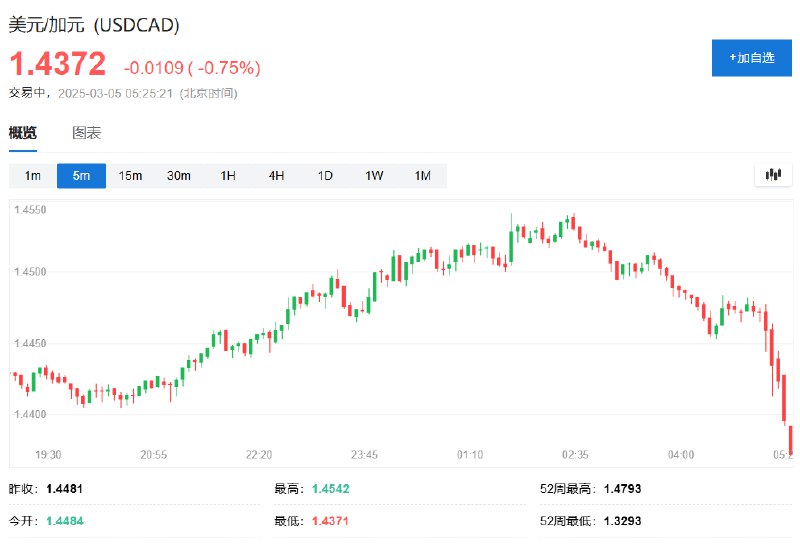Viewport: 800px width, 560px height.
Task: Click the 美元/加元 (USDCAD) title
Action: click(94, 25)
